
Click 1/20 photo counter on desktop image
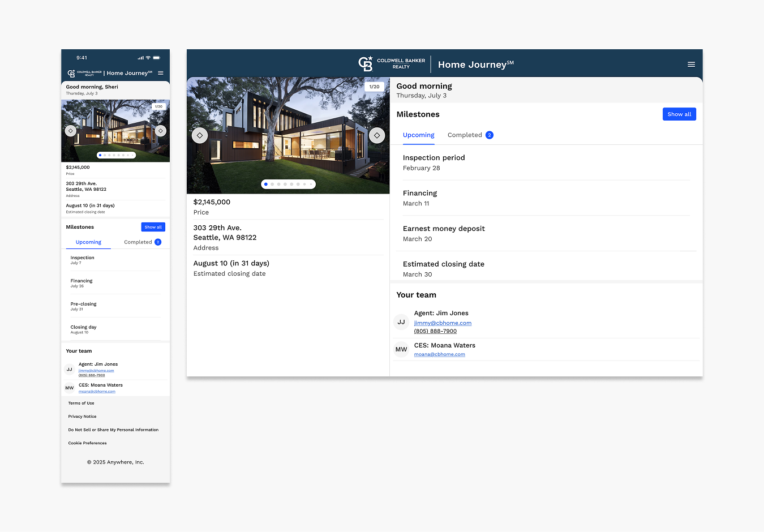[375, 87]
